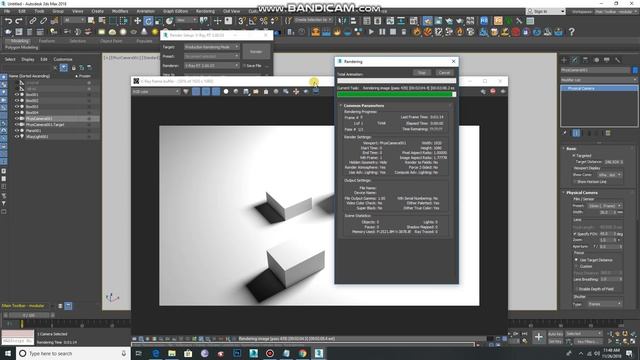Toggle Save File checkbox in Render Setup
640x360 pixels.
(x=244, y=66)
